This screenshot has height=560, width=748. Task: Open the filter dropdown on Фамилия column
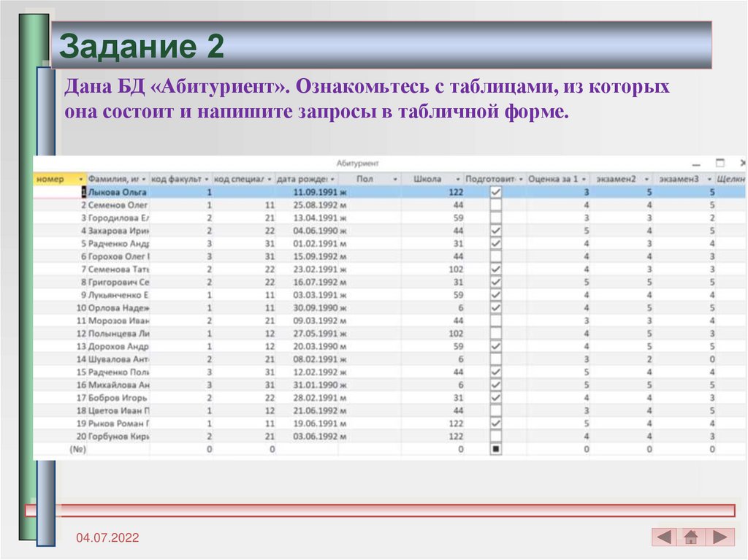(143, 178)
